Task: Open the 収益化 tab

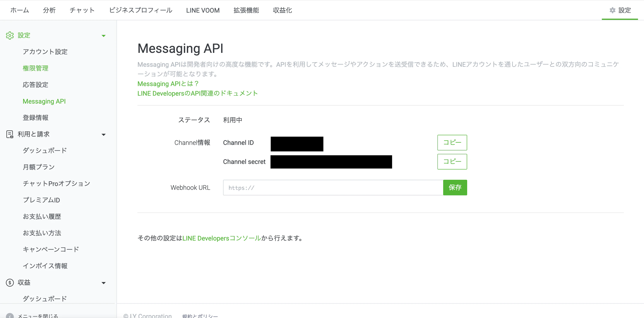Action: (283, 10)
